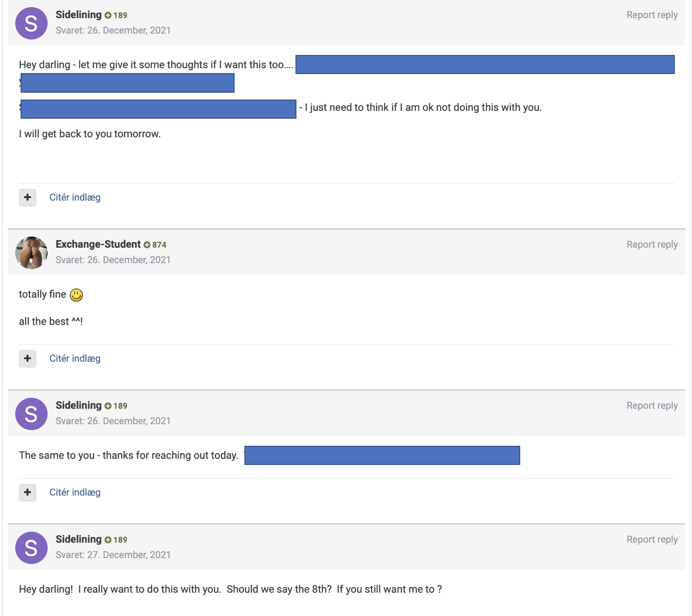Report the 27 December reply
The width and height of the screenshot is (692, 616).
coord(652,539)
